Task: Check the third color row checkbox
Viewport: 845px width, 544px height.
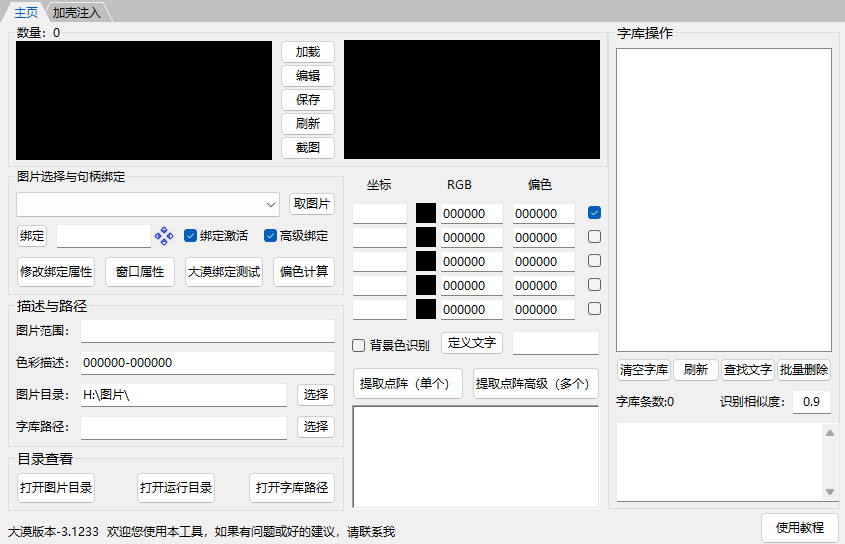Action: pos(594,261)
